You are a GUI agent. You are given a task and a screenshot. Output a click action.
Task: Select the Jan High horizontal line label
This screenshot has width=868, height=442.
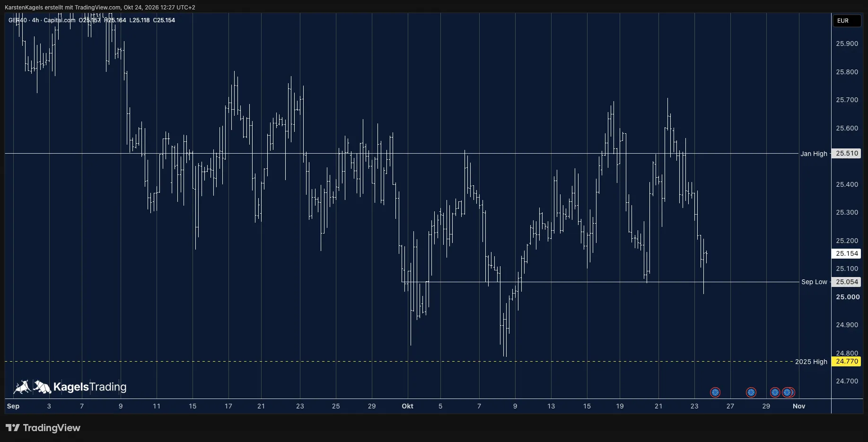point(814,154)
